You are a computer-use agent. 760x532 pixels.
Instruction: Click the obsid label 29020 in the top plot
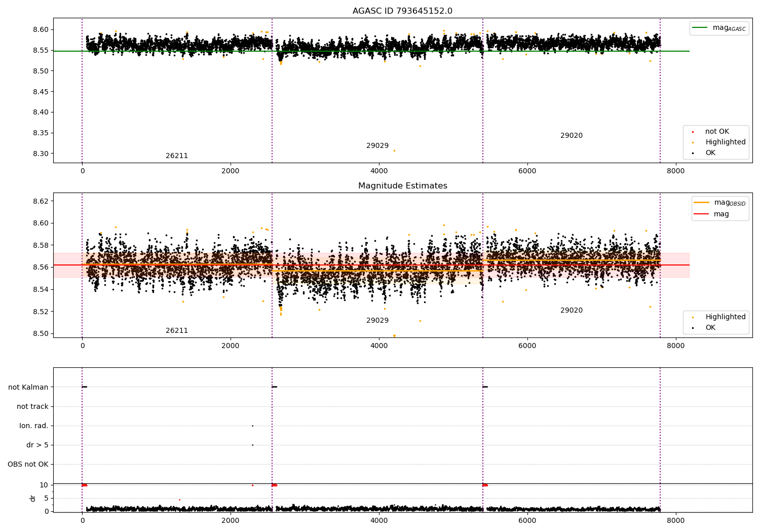[572, 136]
